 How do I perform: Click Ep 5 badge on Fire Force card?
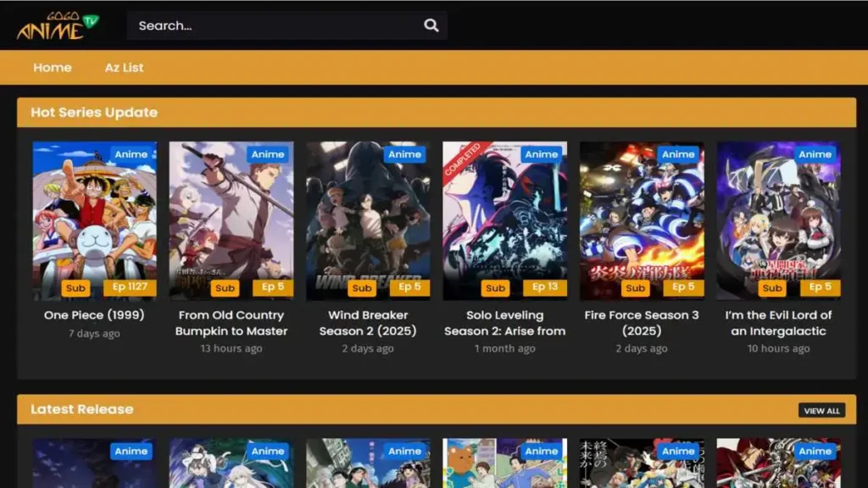click(x=683, y=286)
